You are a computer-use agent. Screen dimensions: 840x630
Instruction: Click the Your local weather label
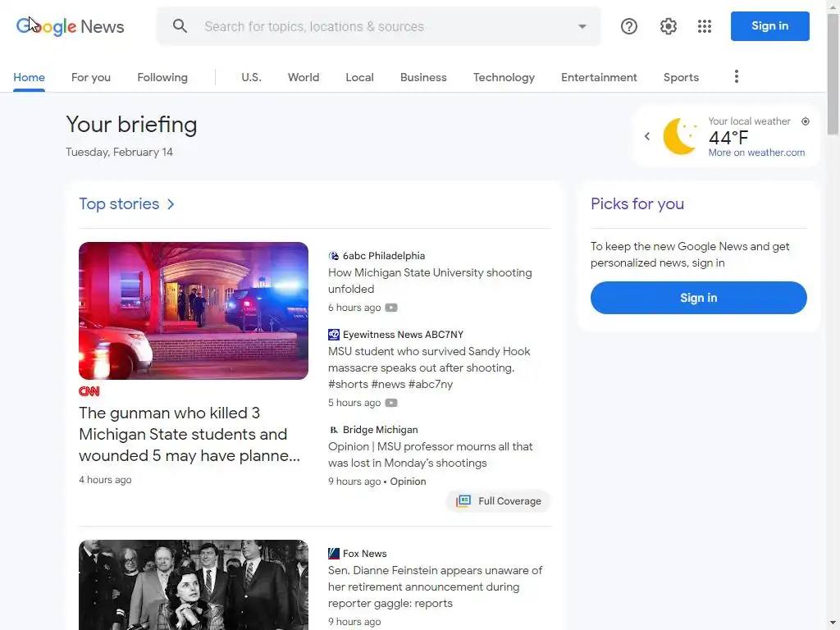pos(750,121)
